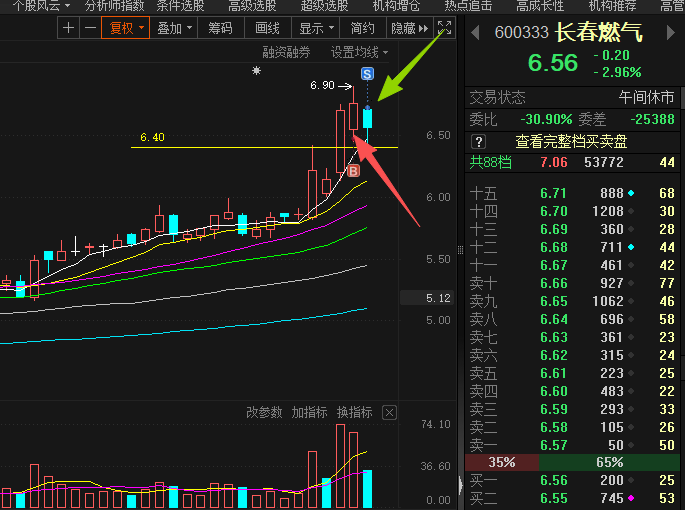Click the tallest red volume bar
This screenshot has width=685, height=510.
click(340, 465)
